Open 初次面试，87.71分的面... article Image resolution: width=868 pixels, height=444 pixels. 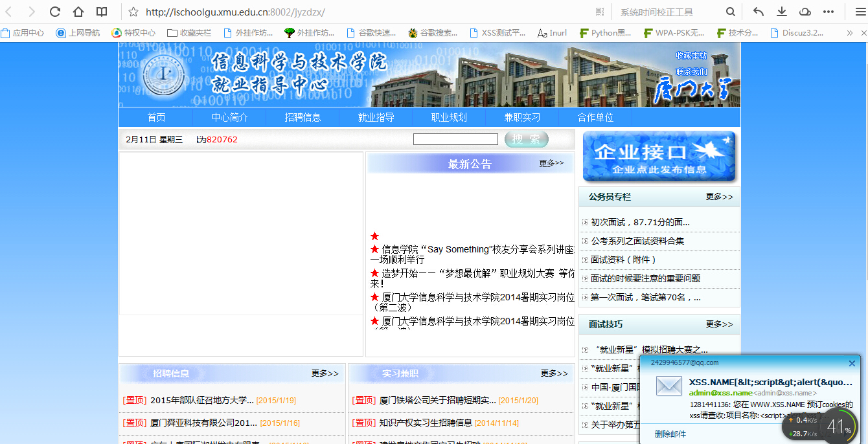pos(640,222)
